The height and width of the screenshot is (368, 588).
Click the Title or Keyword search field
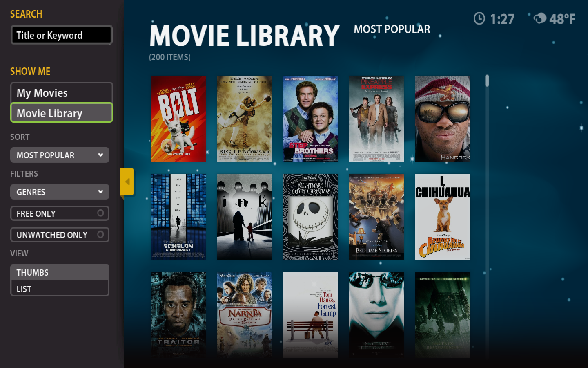point(61,35)
